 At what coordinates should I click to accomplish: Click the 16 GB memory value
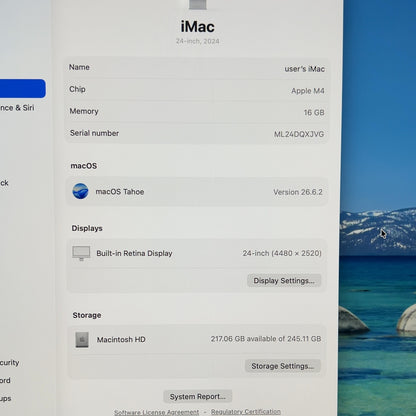click(x=314, y=113)
